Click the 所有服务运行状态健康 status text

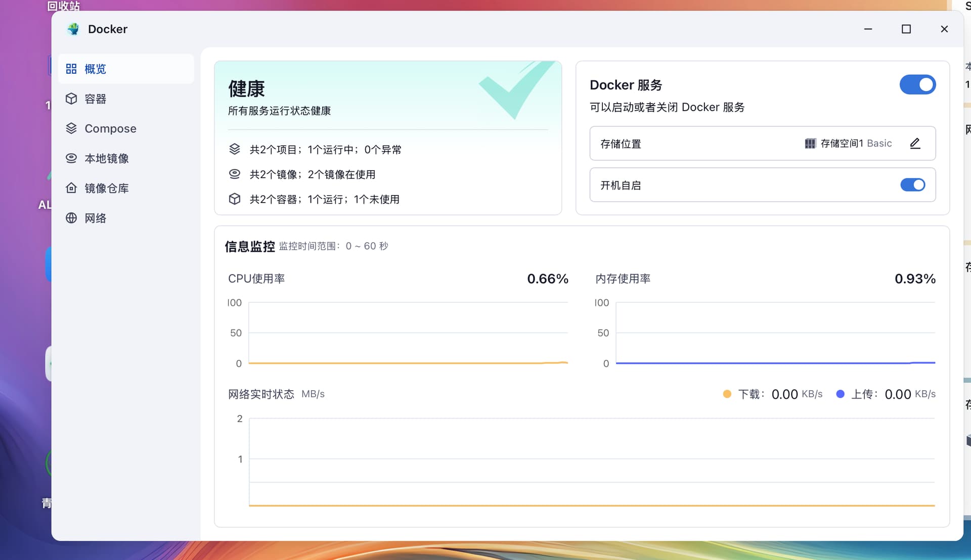279,111
